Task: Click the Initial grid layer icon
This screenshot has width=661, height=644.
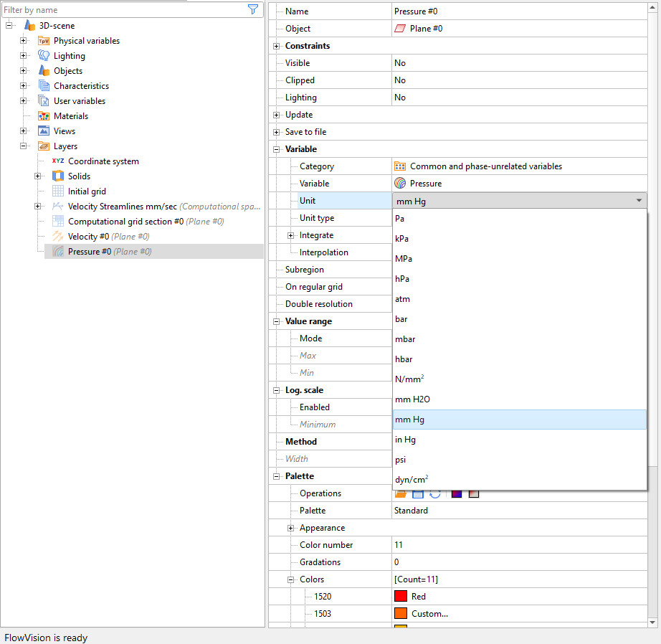Action: pos(58,191)
